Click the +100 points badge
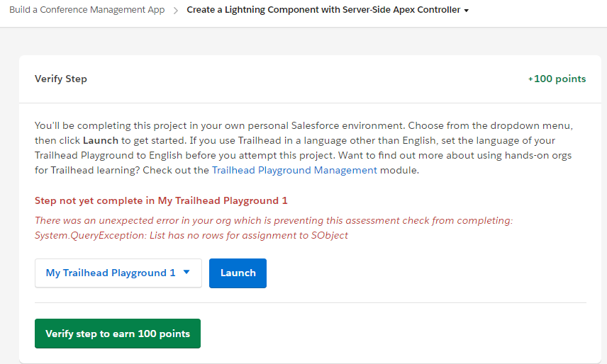This screenshot has height=364, width=607. pos(557,79)
